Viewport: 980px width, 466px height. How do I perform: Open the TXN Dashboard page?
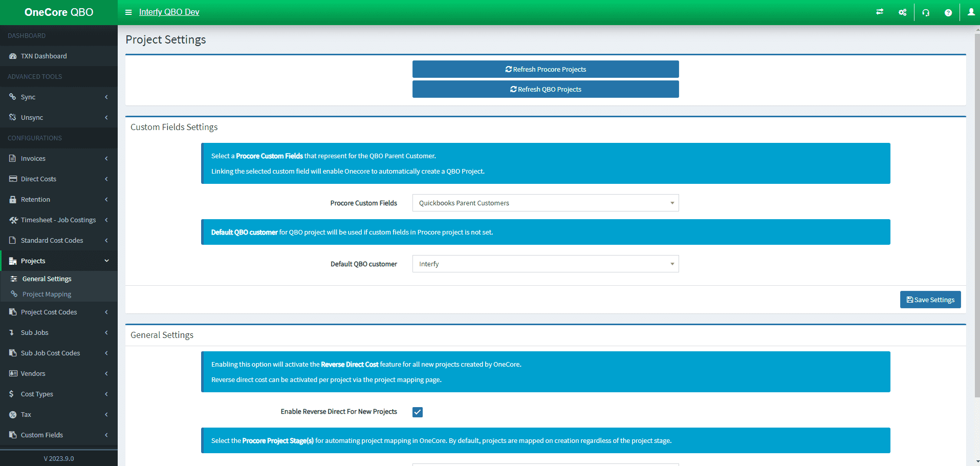(x=43, y=56)
